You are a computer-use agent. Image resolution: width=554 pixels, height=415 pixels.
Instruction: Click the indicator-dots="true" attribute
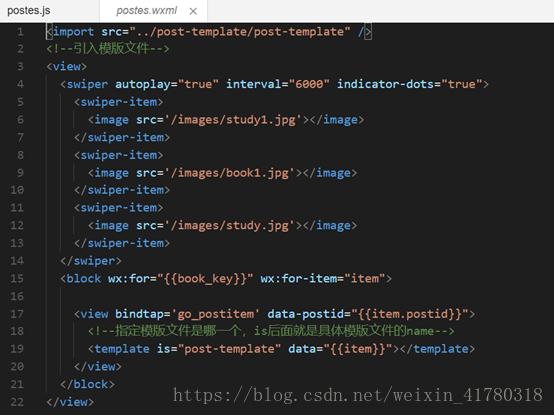(410, 84)
